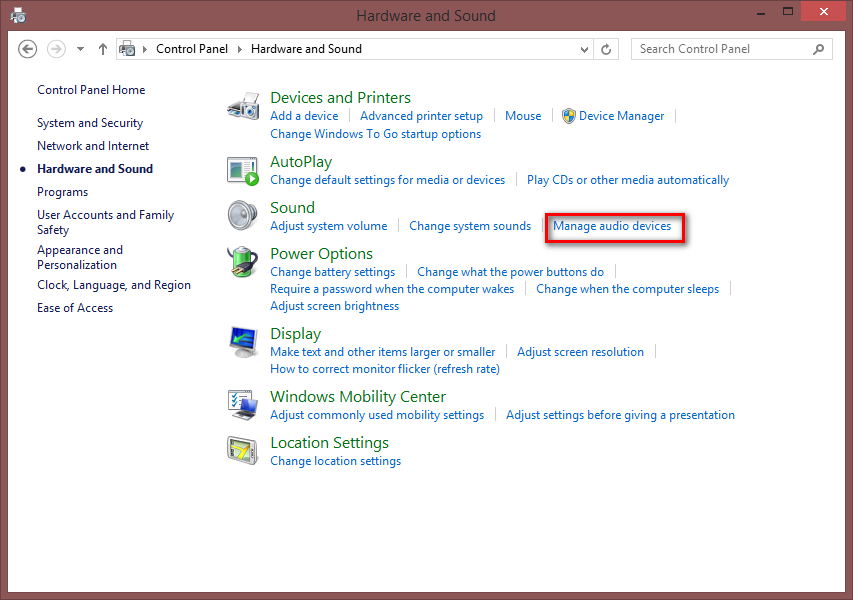Viewport: 853px width, 600px height.
Task: Click the Devices and Printers category icon
Action: 243,106
